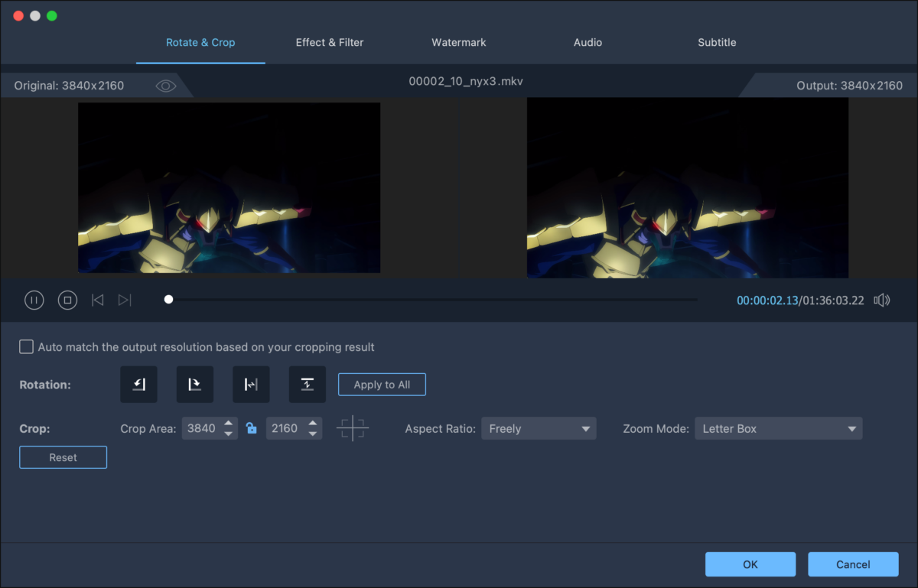Mute the volume speaker icon
This screenshot has height=588, width=918.
882,300
